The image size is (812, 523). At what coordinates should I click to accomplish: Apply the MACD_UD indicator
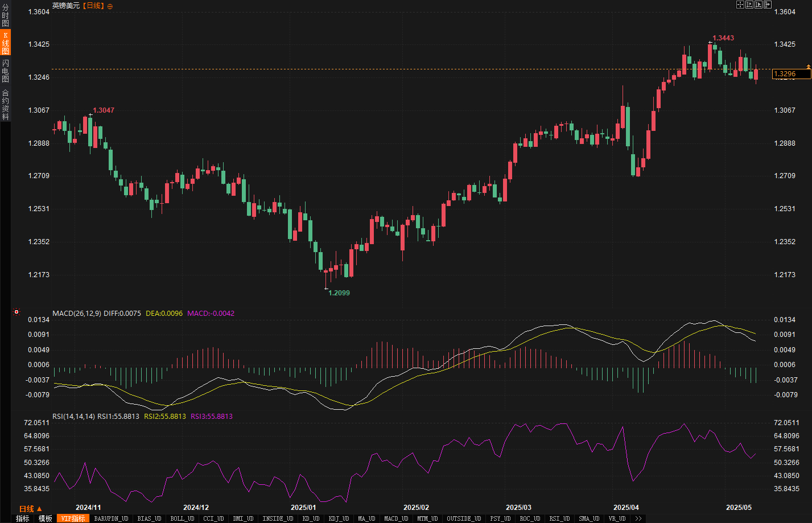coord(396,518)
